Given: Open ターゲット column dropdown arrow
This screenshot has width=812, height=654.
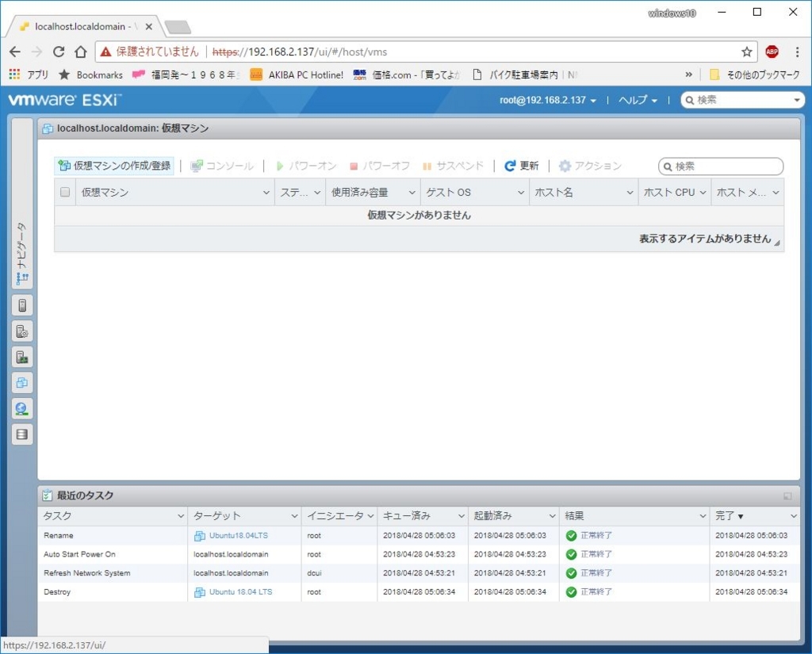Looking at the screenshot, I should coord(294,516).
